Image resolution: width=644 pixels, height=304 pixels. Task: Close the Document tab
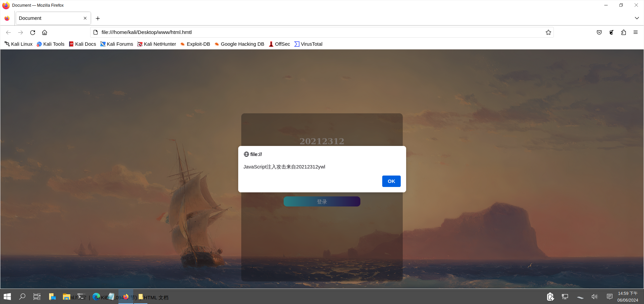tap(85, 18)
